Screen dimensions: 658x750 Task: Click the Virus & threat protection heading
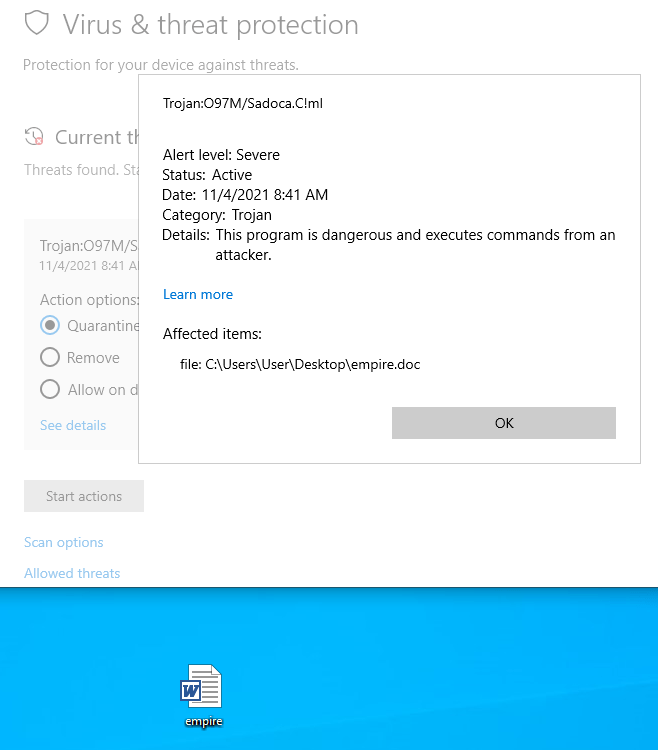coord(210,24)
